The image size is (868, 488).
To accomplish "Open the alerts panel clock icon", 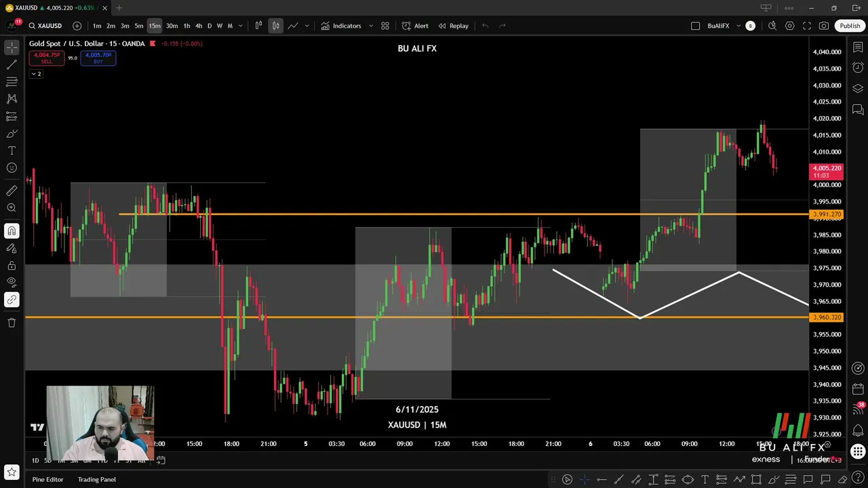I will (x=858, y=68).
